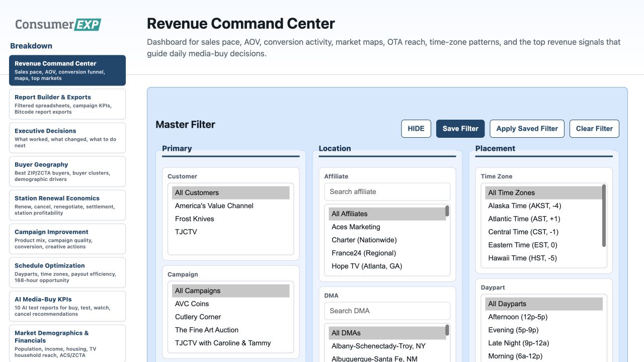The height and width of the screenshot is (362, 644).
Task: Pick Cutlery Corner campaign
Action: coord(231,317)
